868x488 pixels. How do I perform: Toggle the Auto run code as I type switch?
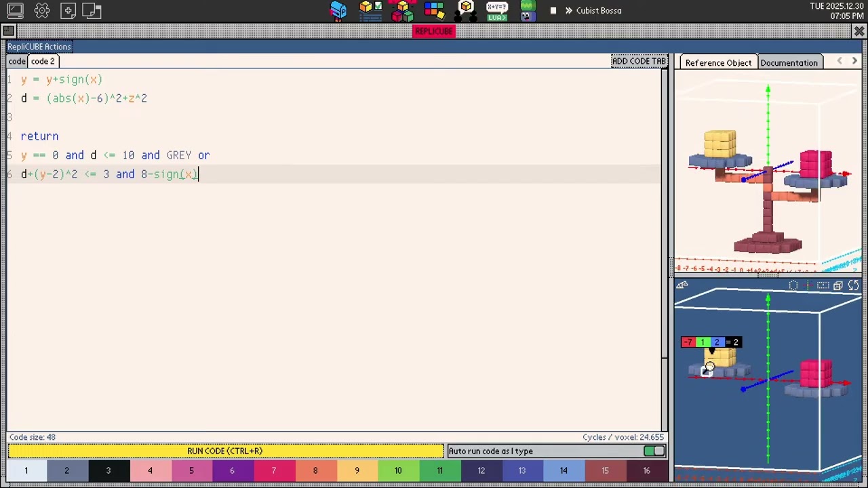tap(654, 451)
